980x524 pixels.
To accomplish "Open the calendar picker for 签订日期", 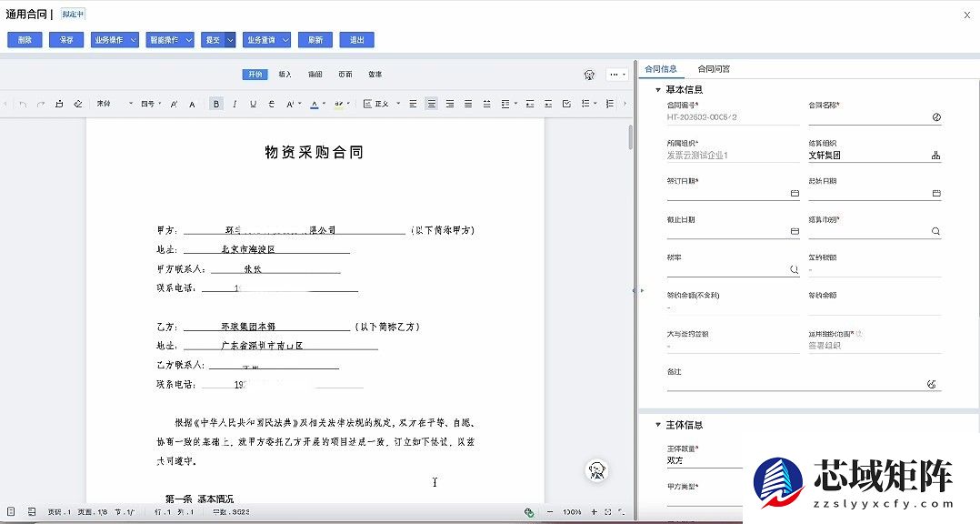I will [795, 193].
